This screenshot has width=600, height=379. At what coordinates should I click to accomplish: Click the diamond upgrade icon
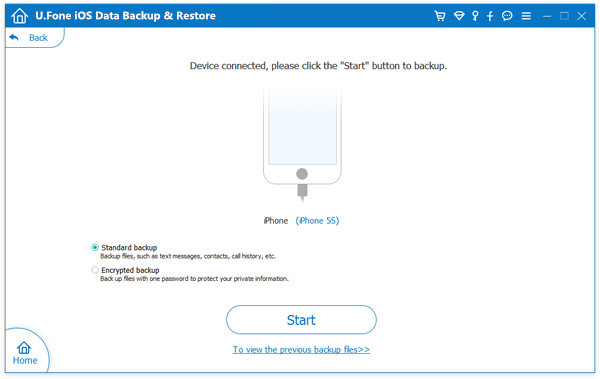(x=459, y=16)
